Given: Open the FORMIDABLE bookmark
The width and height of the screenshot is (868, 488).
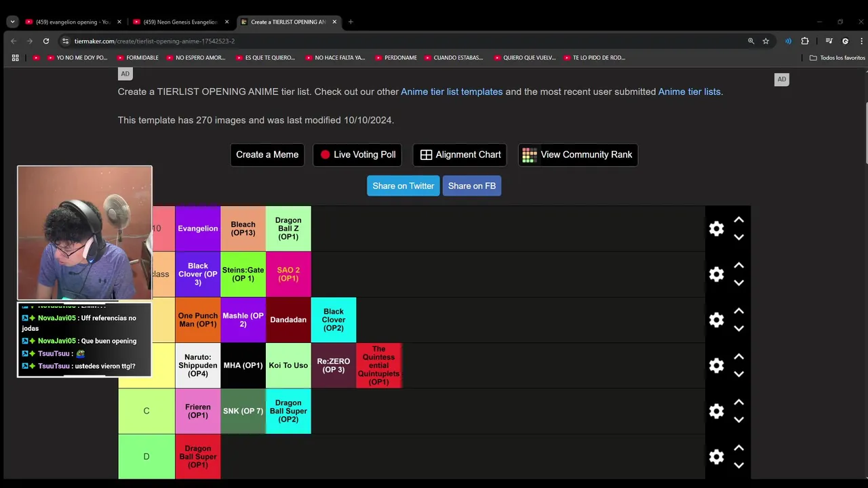Looking at the screenshot, I should 138,58.
